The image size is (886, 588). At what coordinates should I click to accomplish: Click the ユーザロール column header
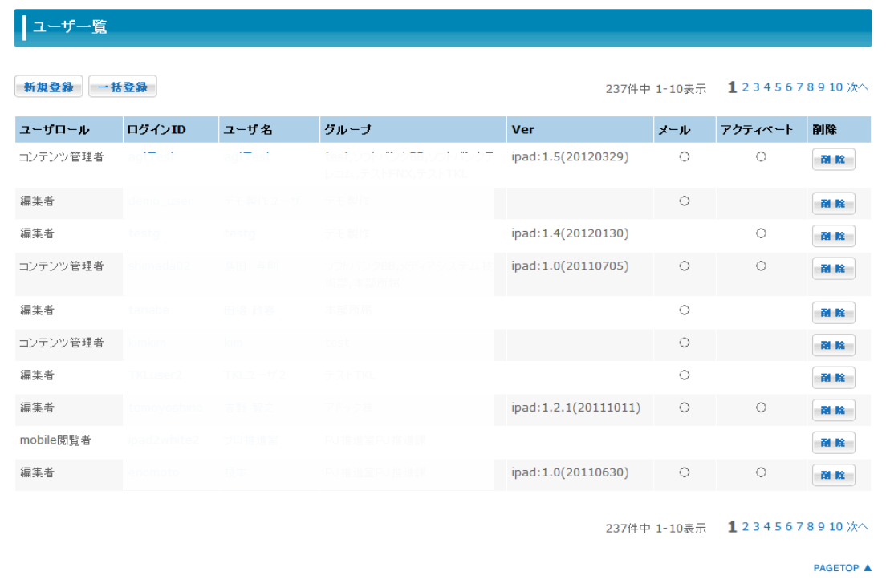click(x=55, y=130)
